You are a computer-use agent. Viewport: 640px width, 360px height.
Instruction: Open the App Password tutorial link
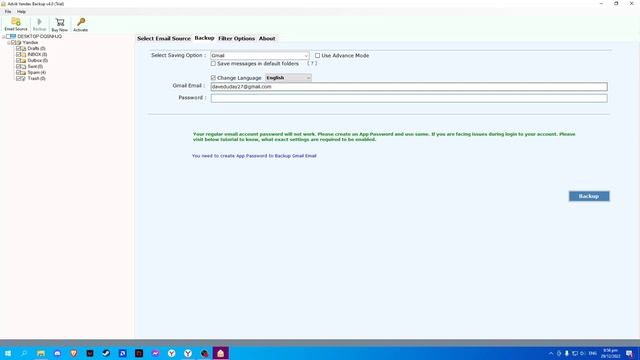(254, 156)
